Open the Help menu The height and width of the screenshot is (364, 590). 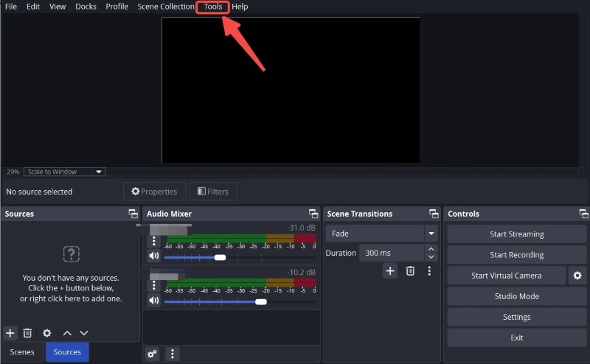point(240,7)
